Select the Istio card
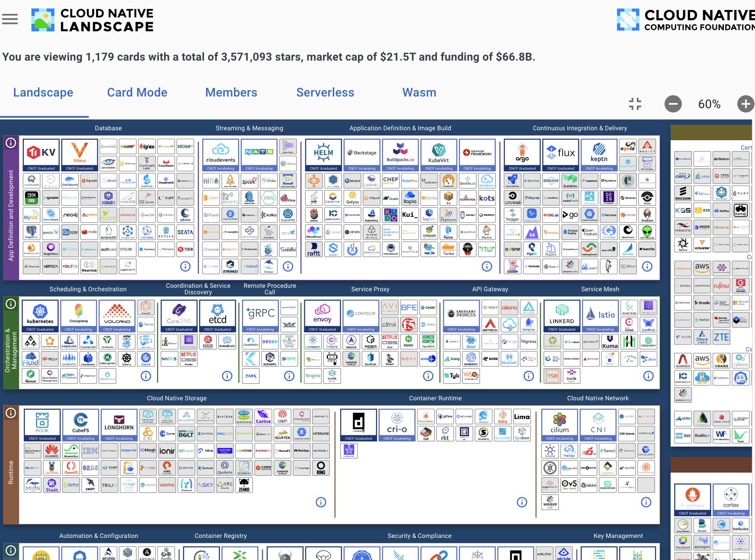Image resolution: width=755 pixels, height=560 pixels. coord(600,316)
